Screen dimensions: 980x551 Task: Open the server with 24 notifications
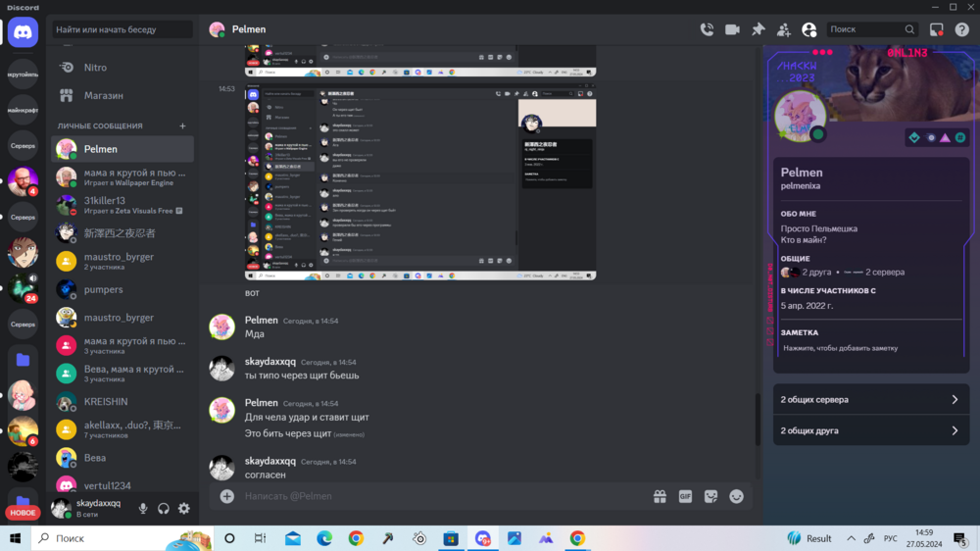point(24,288)
